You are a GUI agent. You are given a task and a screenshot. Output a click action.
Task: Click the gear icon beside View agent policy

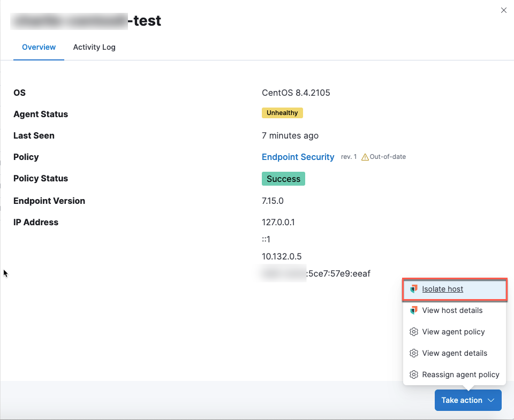(x=413, y=332)
